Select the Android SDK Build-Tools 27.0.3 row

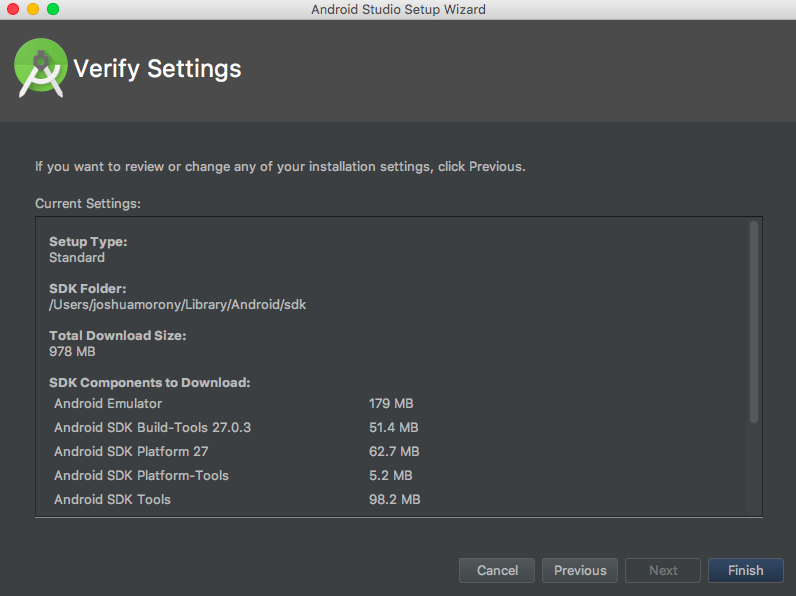pyautogui.click(x=237, y=427)
